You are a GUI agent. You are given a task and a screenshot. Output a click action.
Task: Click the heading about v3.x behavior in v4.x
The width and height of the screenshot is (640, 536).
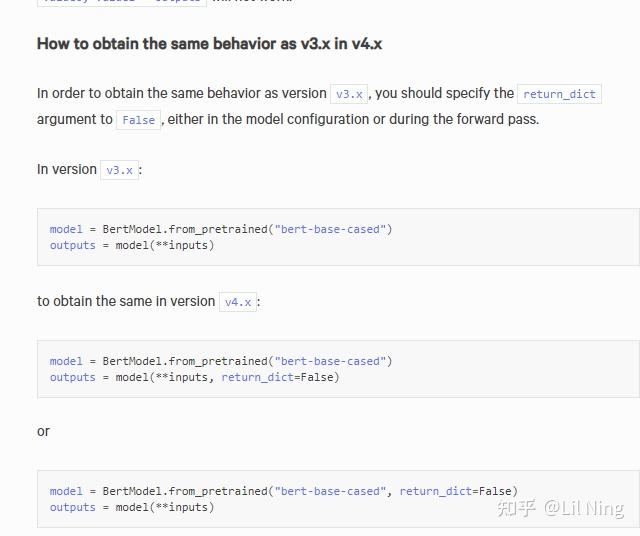[209, 44]
